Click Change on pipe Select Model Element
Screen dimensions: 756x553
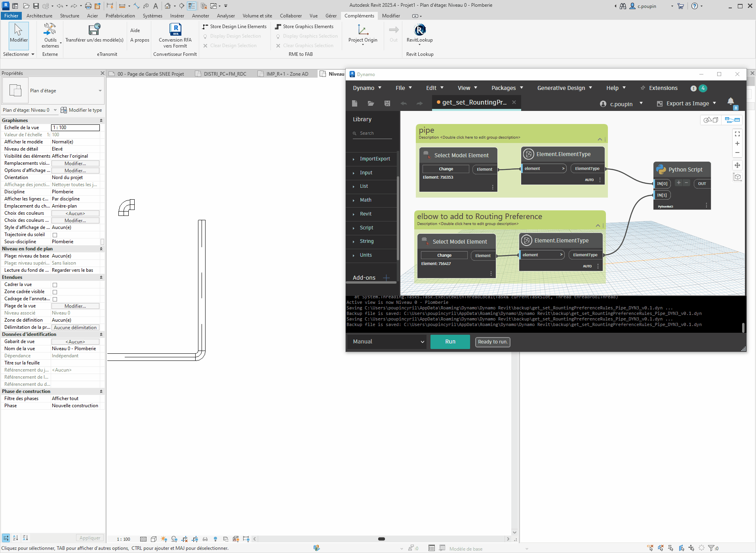coord(446,169)
